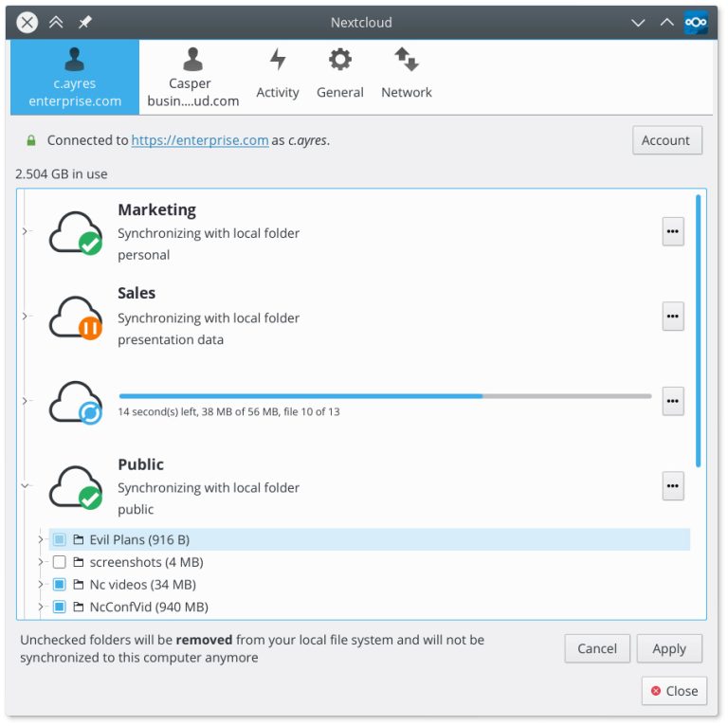Expand the Evil Plans subfolder
The height and width of the screenshot is (726, 728).
point(41,540)
